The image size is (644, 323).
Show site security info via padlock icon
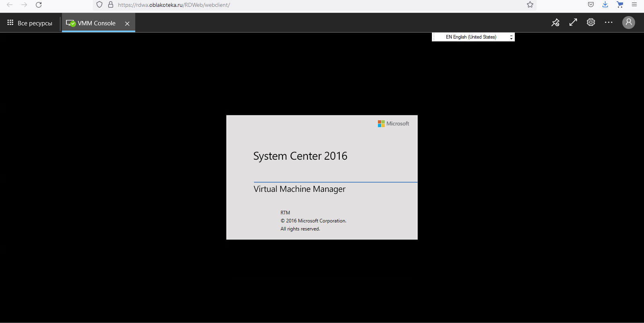(x=111, y=5)
